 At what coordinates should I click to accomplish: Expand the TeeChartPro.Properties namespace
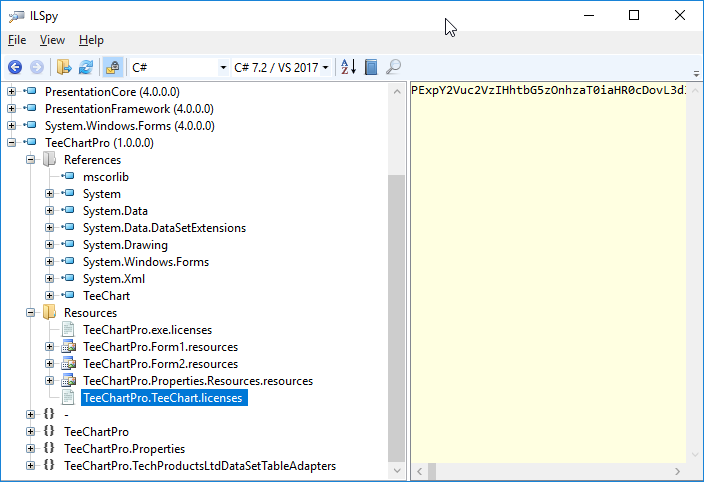click(31, 448)
